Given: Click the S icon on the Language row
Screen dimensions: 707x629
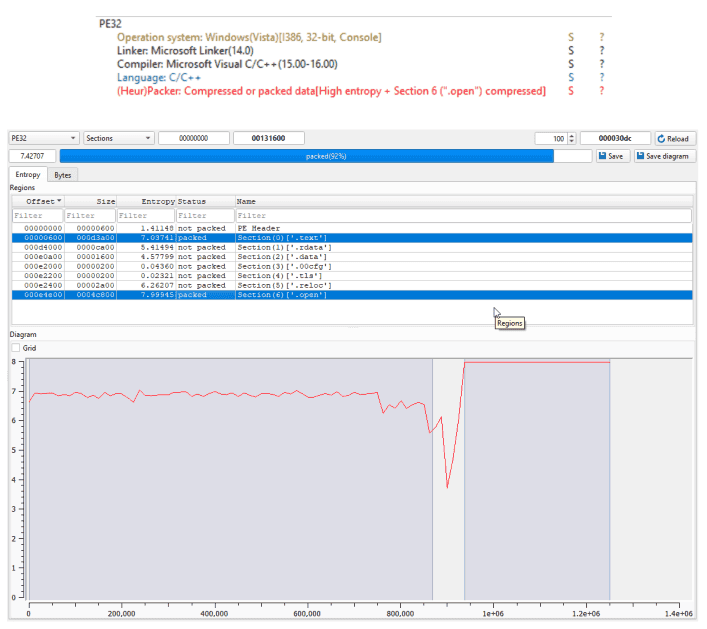Looking at the screenshot, I should (570, 77).
